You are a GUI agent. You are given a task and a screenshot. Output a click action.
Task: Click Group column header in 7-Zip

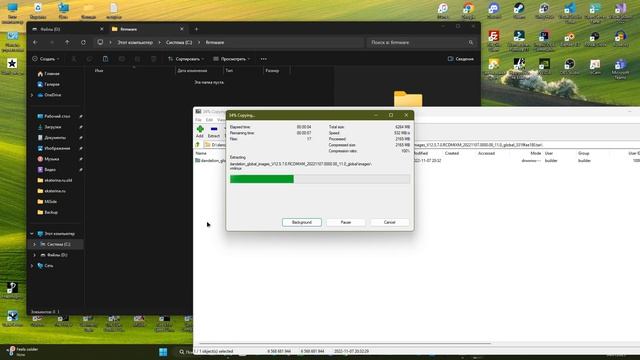pyautogui.click(x=583, y=153)
